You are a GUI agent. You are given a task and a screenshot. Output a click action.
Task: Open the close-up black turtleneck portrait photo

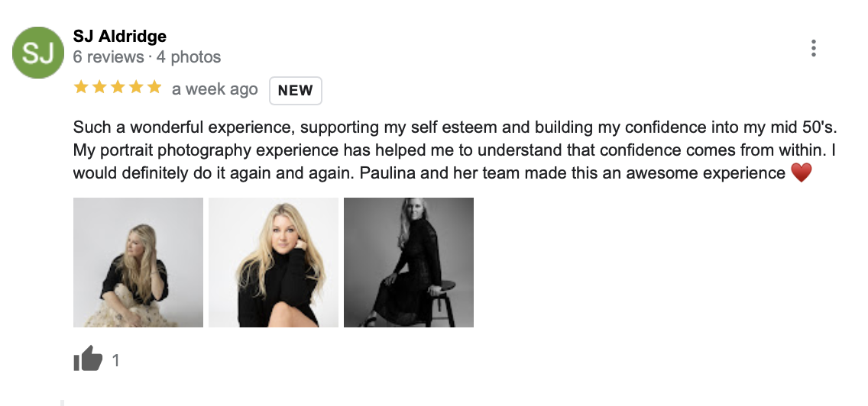pos(274,263)
